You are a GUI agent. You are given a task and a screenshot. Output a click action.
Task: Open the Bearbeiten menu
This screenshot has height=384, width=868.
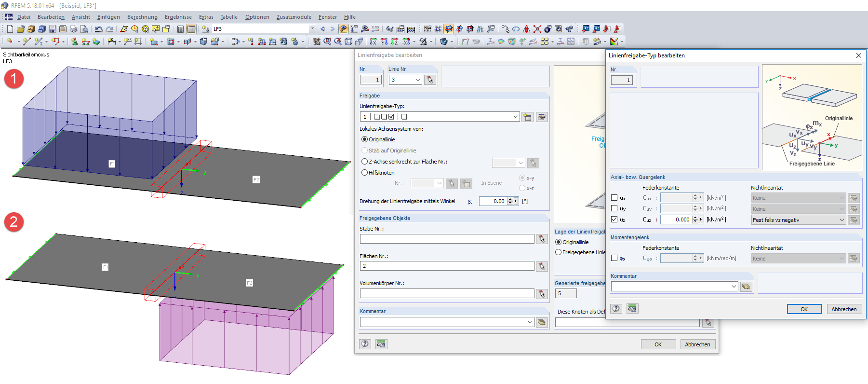51,17
